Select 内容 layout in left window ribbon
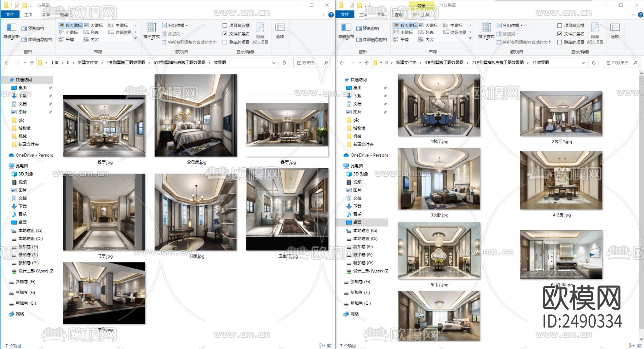Image resolution: width=644 pixels, height=349 pixels. [x=91, y=40]
